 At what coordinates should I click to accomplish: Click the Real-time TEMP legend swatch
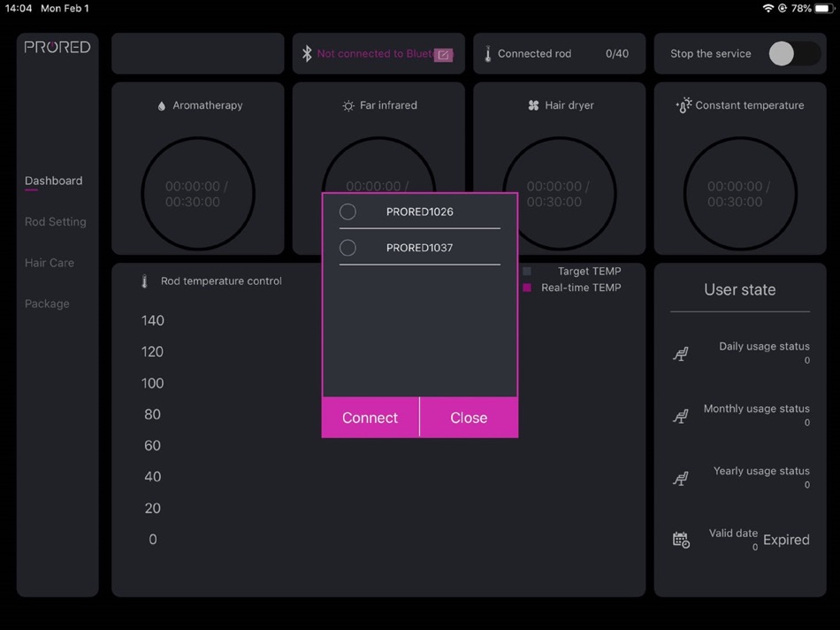point(527,288)
